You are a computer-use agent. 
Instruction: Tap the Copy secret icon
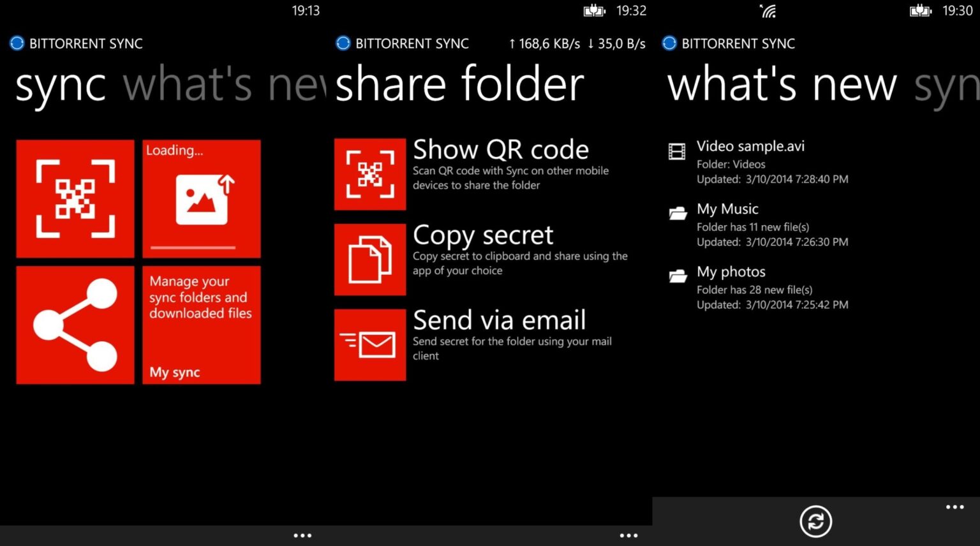tap(370, 260)
